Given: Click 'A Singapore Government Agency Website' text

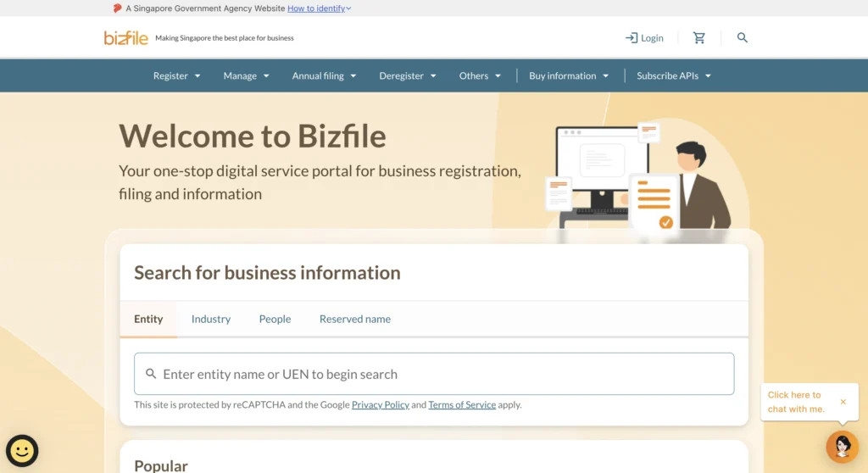Looking at the screenshot, I should [205, 8].
